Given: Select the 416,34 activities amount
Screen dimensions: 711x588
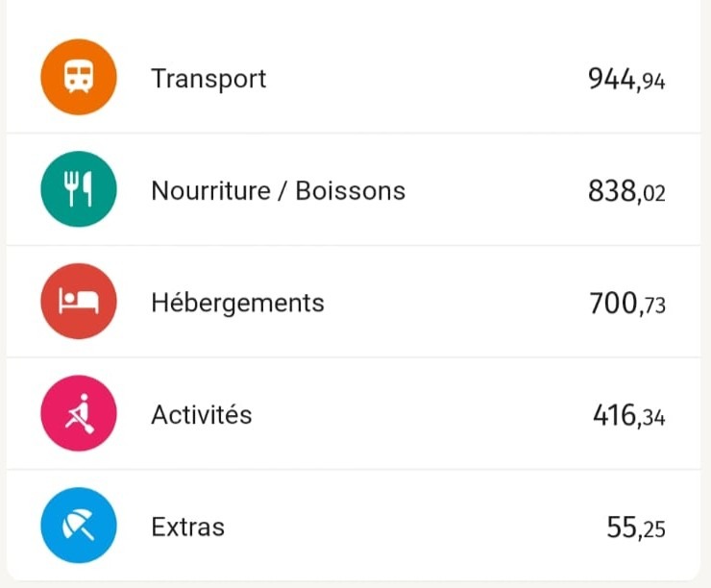Looking at the screenshot, I should click(x=629, y=415).
